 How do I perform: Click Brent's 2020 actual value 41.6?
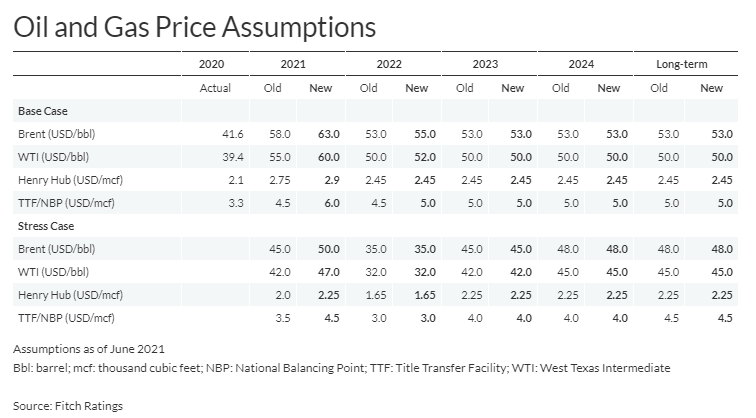coord(220,133)
